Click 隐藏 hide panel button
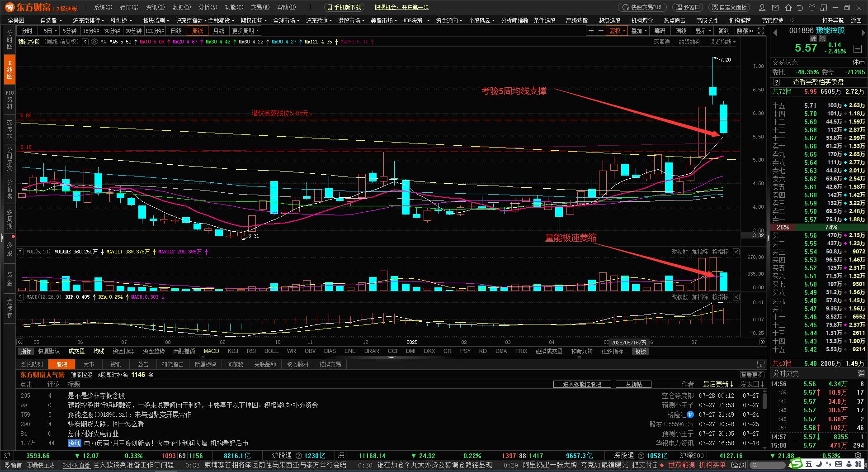Image resolution: width=868 pixels, height=472 pixels. [745, 31]
